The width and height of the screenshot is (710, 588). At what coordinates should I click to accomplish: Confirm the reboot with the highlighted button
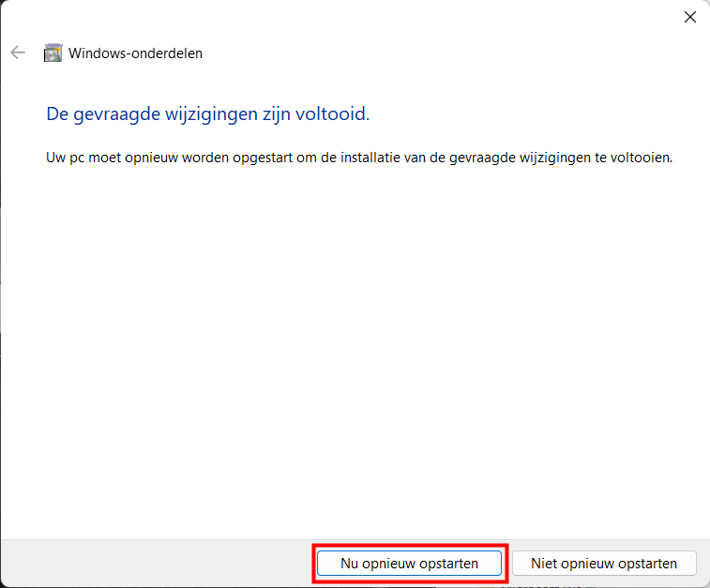pos(409,564)
